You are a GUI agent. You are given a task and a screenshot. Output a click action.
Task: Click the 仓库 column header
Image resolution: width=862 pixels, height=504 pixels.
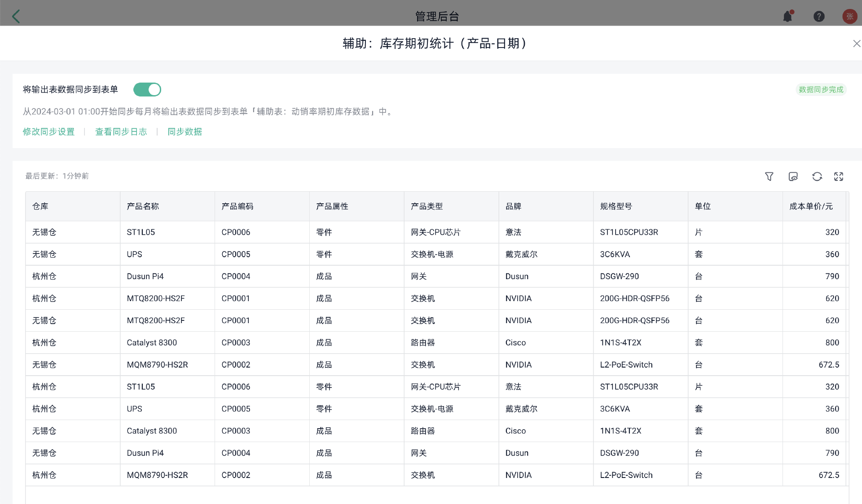40,206
